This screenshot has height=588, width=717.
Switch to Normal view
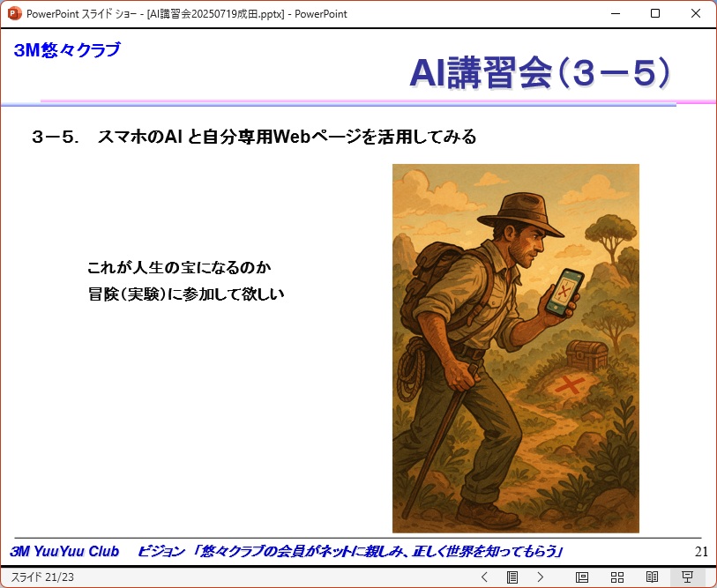click(x=582, y=577)
